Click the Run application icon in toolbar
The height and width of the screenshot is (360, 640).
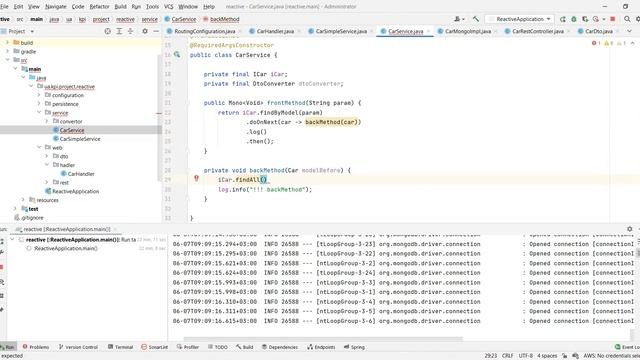pos(562,19)
